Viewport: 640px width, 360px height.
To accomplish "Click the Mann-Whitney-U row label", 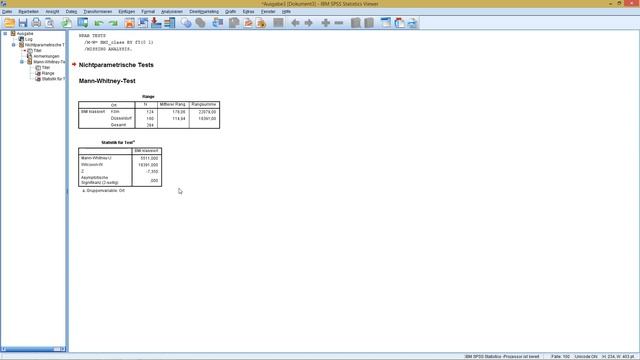I will [96, 158].
